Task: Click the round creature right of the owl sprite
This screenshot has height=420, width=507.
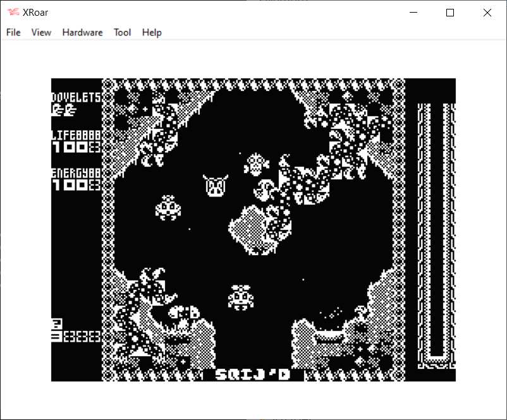Action: click(264, 188)
